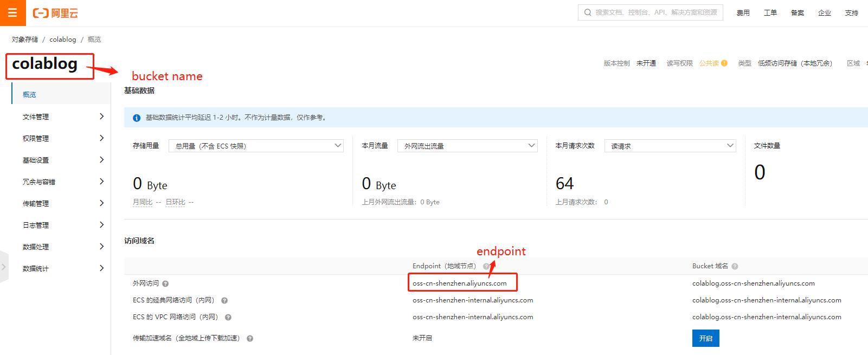
Task: Go to 对象存储 in the breadcrumb
Action: tap(25, 40)
